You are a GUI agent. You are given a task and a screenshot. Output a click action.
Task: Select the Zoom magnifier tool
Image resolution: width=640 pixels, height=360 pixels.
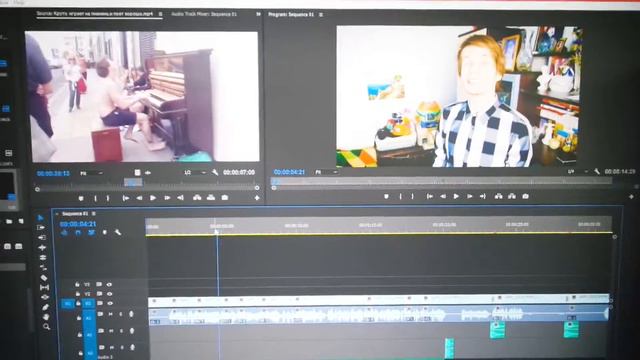click(x=47, y=327)
